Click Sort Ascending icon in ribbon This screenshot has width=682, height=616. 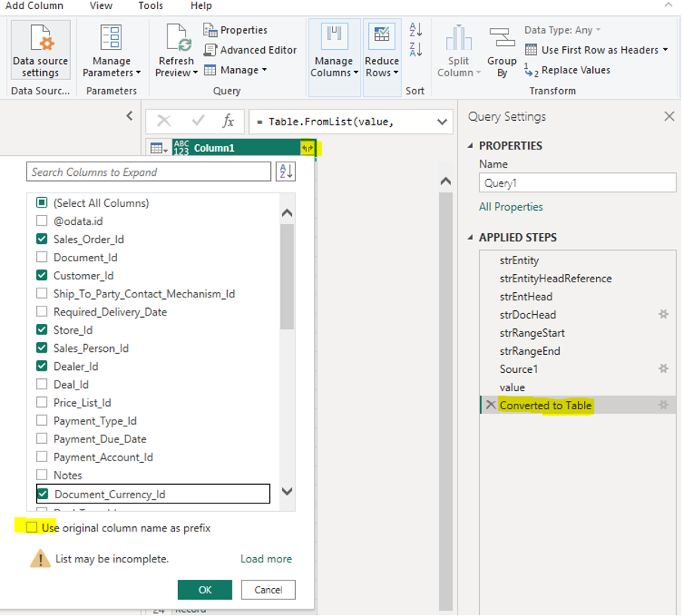(416, 30)
